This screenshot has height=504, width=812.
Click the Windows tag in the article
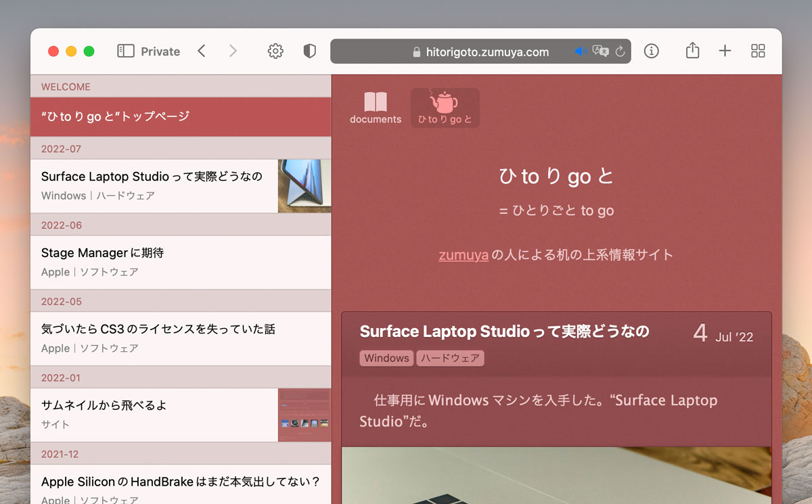click(x=386, y=358)
